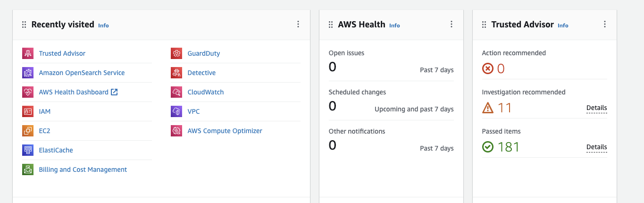Click the 'Action recommended' label

coord(514,53)
